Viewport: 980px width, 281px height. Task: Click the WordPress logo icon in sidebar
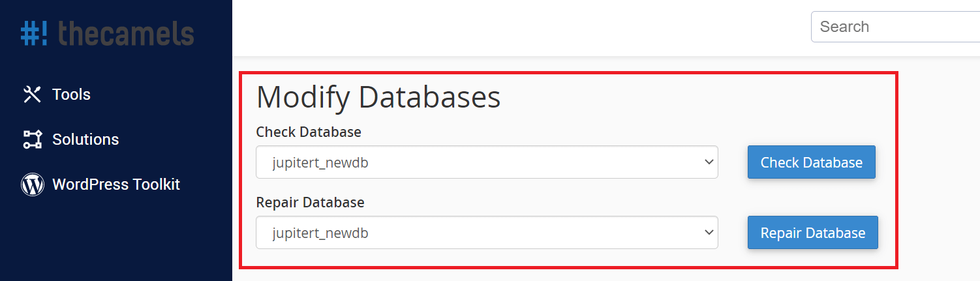click(x=32, y=185)
